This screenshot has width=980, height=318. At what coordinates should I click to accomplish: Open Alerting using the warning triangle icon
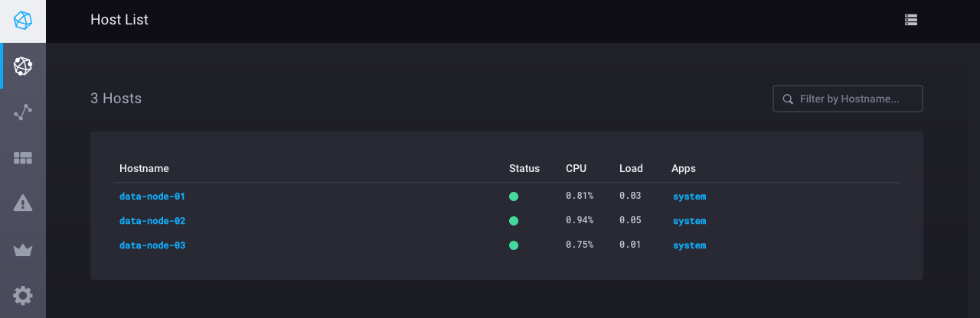[x=23, y=203]
